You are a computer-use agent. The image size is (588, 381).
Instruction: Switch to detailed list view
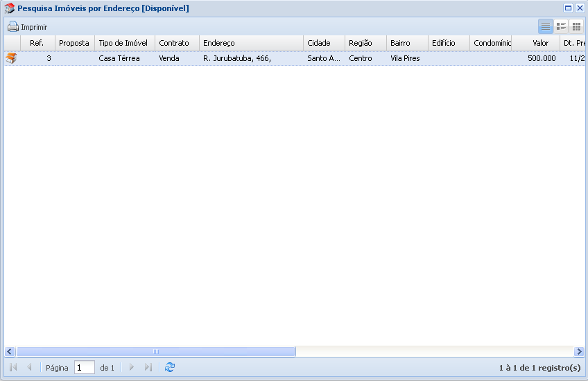point(561,26)
